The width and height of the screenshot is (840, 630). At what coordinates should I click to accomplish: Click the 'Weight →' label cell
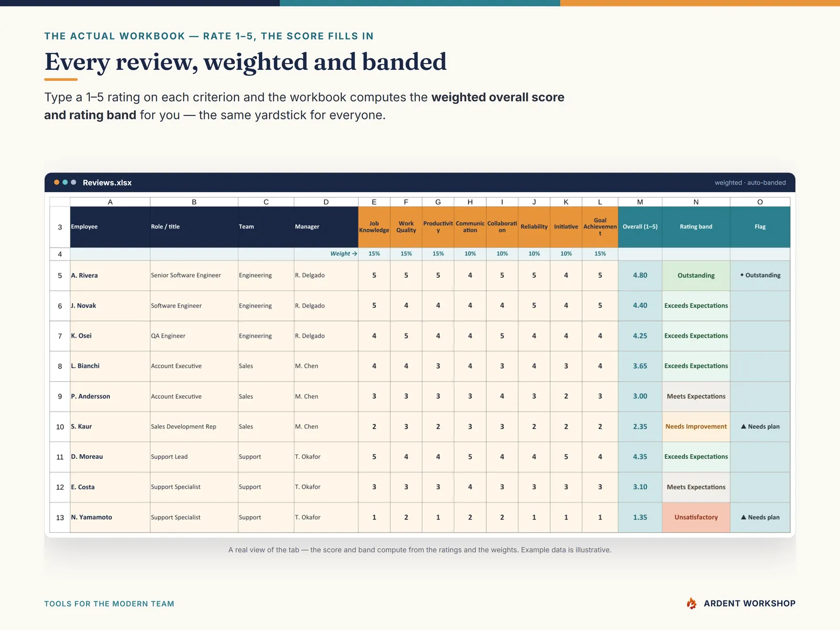pyautogui.click(x=326, y=254)
